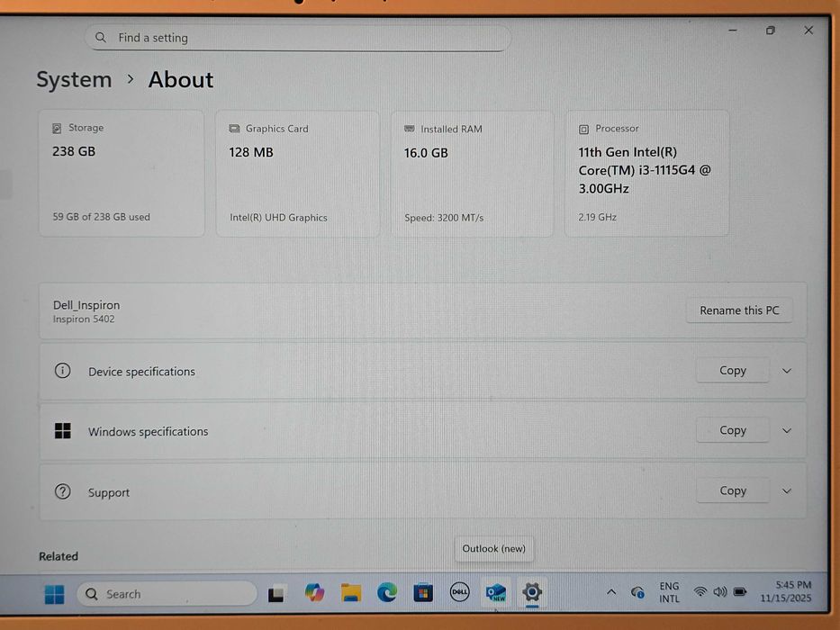Open the Storage 238 GB card
The image size is (840, 630).
pos(122,173)
